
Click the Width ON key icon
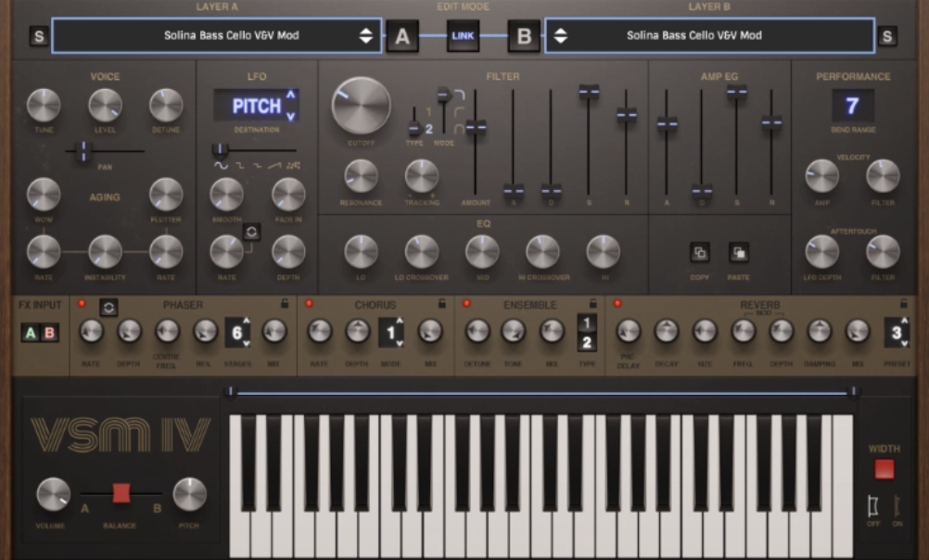coord(897,506)
